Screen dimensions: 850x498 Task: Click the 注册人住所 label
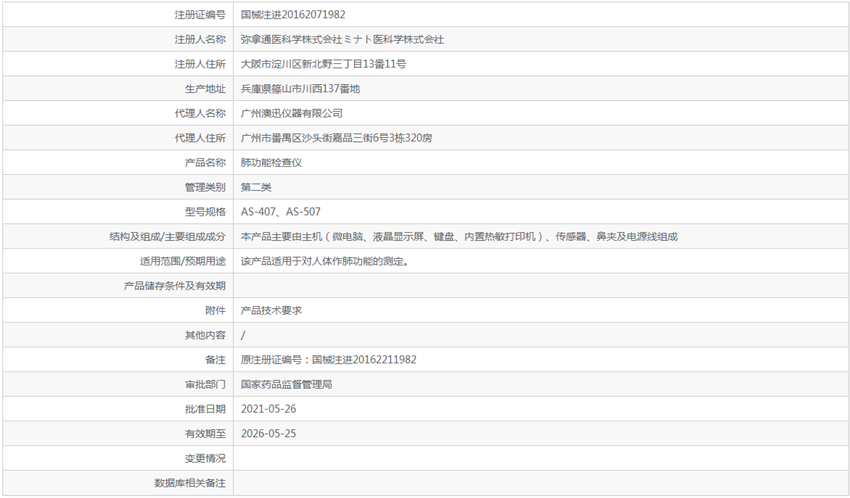pos(200,64)
